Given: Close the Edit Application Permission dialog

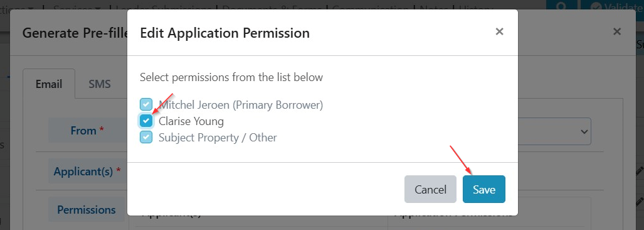Looking at the screenshot, I should click(x=499, y=31).
